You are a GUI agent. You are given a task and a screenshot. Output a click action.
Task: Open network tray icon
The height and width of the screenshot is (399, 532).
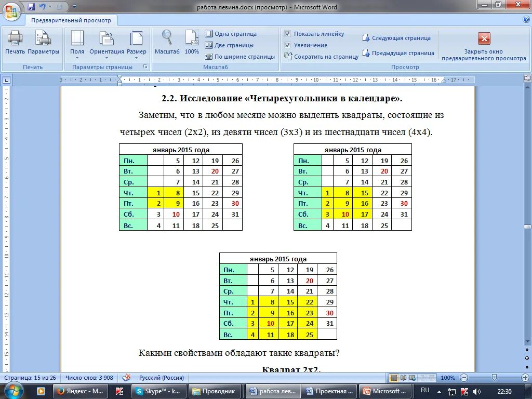451,392
